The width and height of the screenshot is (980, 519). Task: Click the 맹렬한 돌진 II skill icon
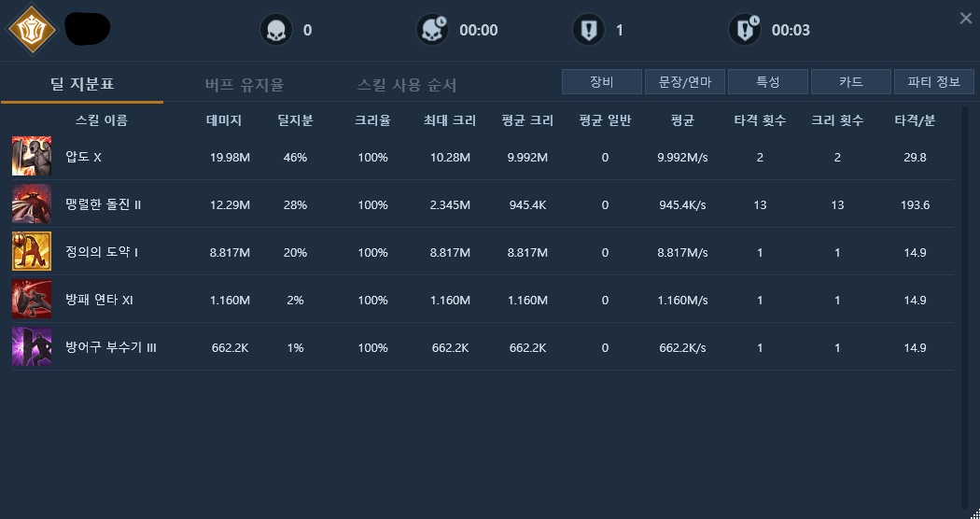pyautogui.click(x=32, y=204)
